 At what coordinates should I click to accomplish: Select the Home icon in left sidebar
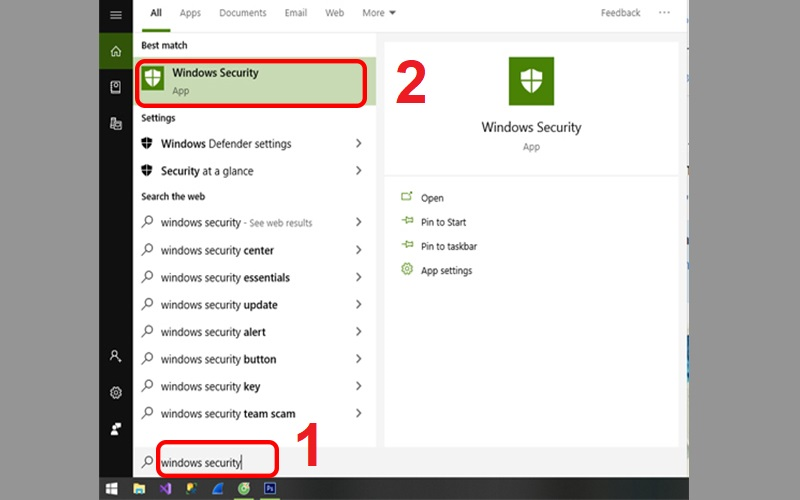(116, 51)
